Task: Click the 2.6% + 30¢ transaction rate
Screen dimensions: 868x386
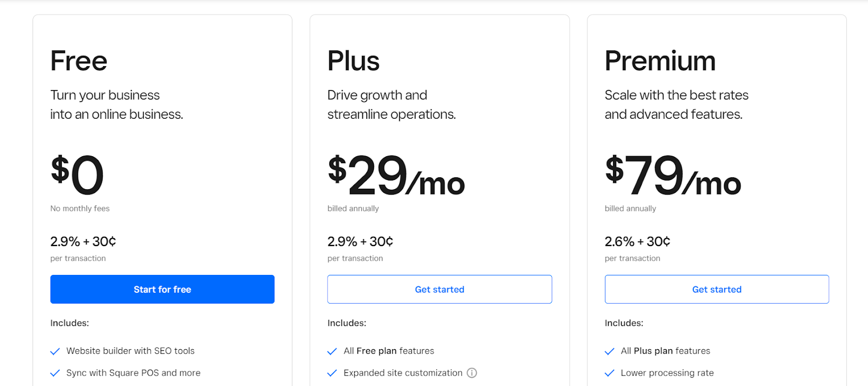Action: pyautogui.click(x=637, y=241)
